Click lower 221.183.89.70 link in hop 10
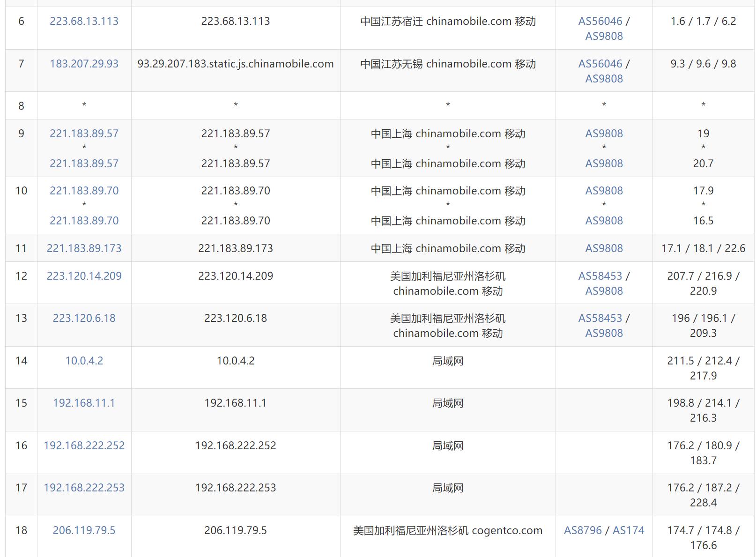 point(84,221)
